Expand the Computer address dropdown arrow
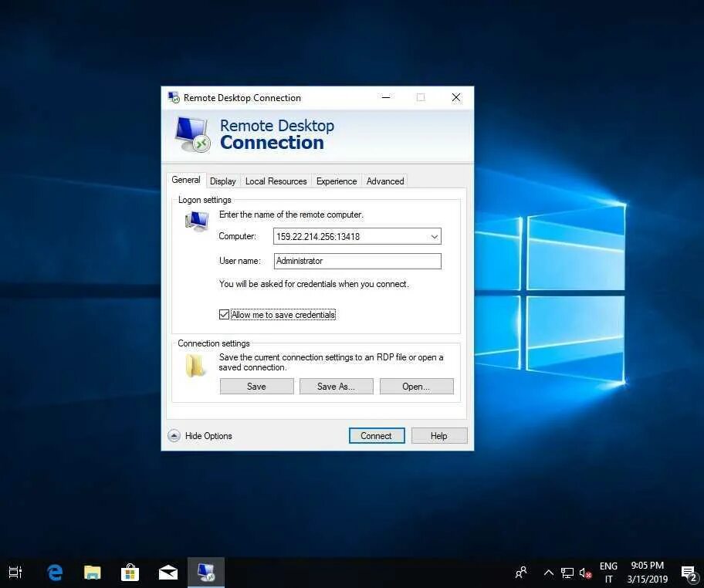This screenshot has width=704, height=588. point(434,237)
